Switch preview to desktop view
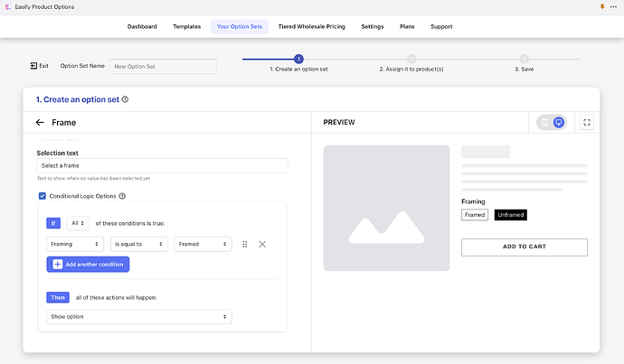The width and height of the screenshot is (624, 364). coord(559,122)
